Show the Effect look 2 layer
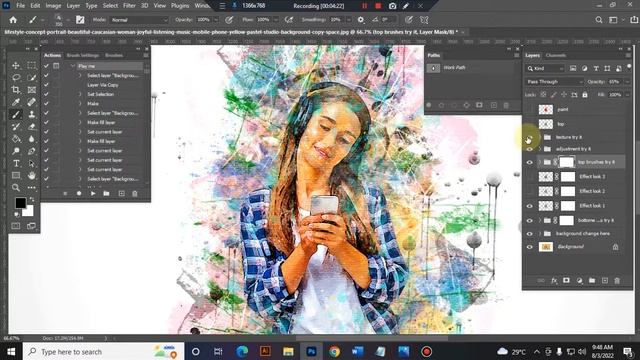 point(529,191)
